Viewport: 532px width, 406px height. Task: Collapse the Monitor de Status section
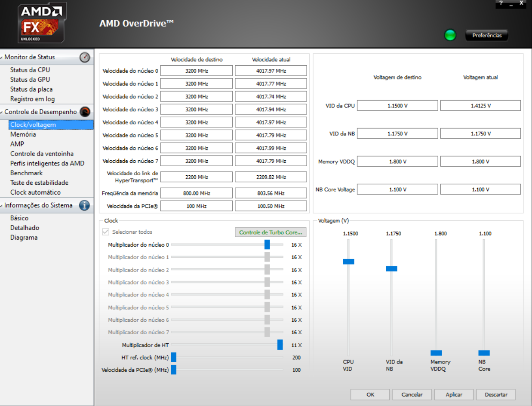point(2,57)
